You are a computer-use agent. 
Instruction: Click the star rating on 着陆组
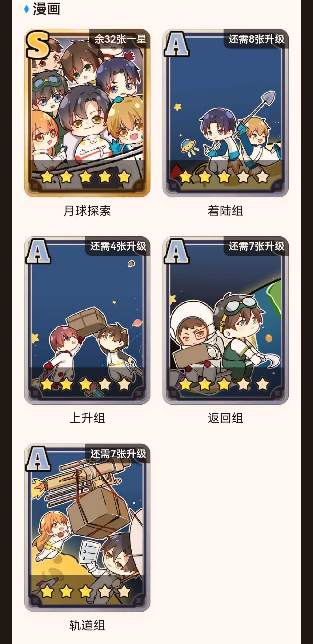(224, 176)
